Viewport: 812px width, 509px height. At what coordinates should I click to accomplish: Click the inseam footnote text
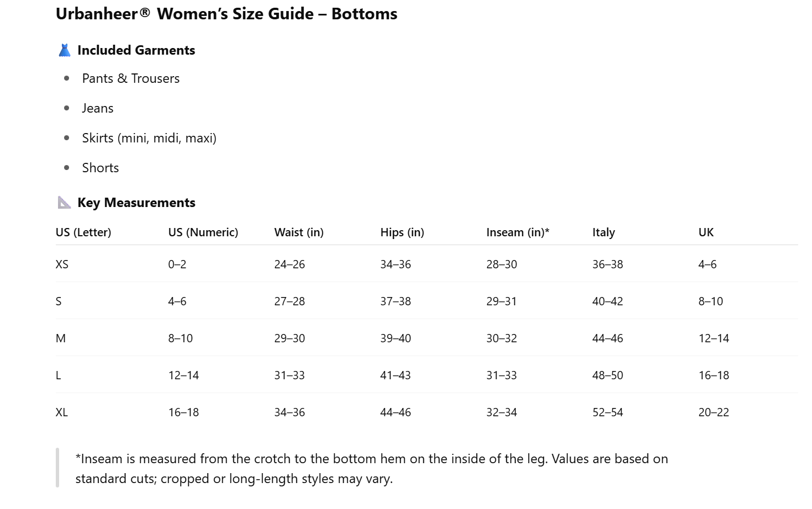[x=371, y=469]
